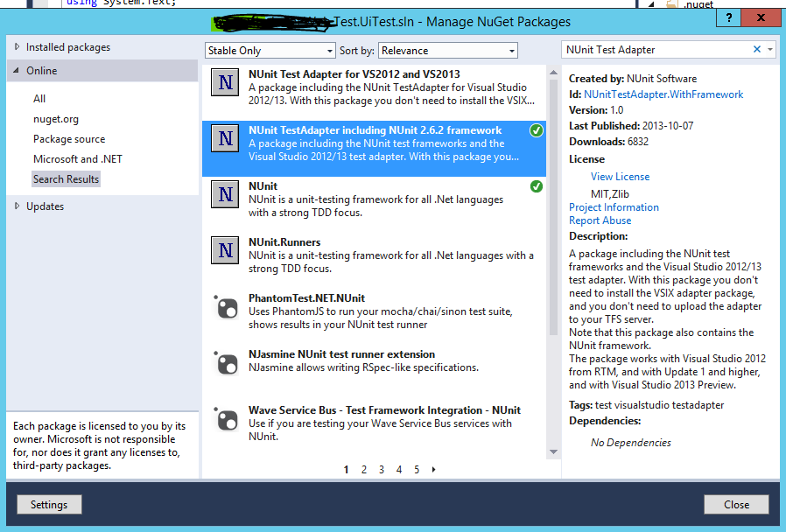786x532 pixels.
Task: Select the Microsoft and .NET source
Action: pyautogui.click(x=78, y=159)
